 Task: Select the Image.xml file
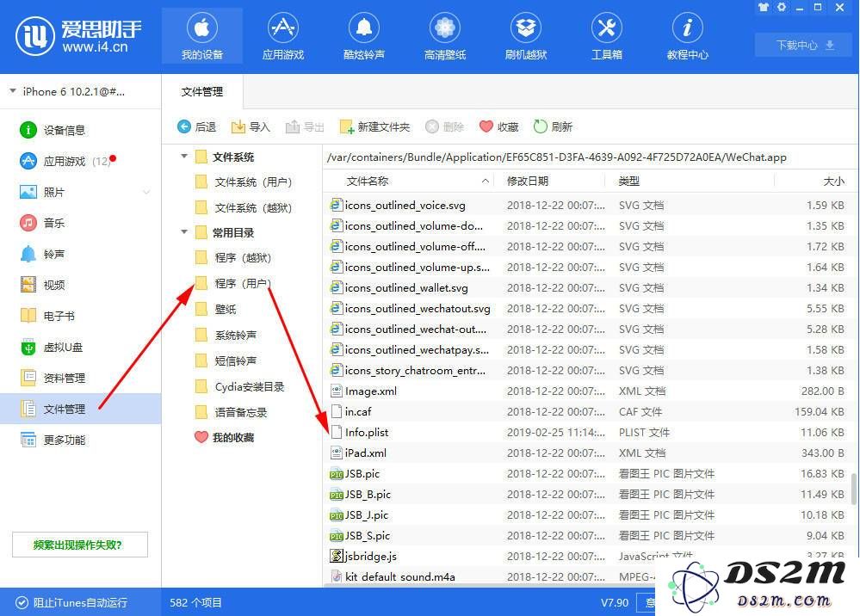(x=587, y=391)
